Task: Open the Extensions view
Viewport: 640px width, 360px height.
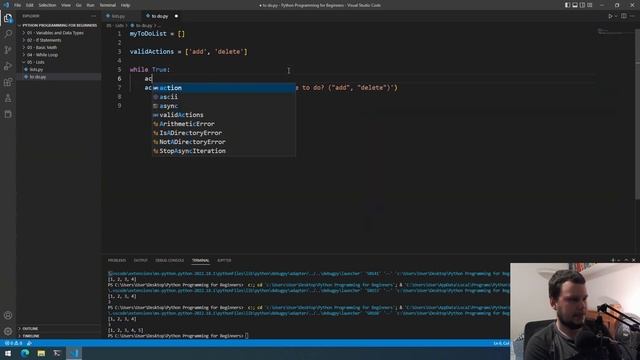Action: (x=8, y=82)
